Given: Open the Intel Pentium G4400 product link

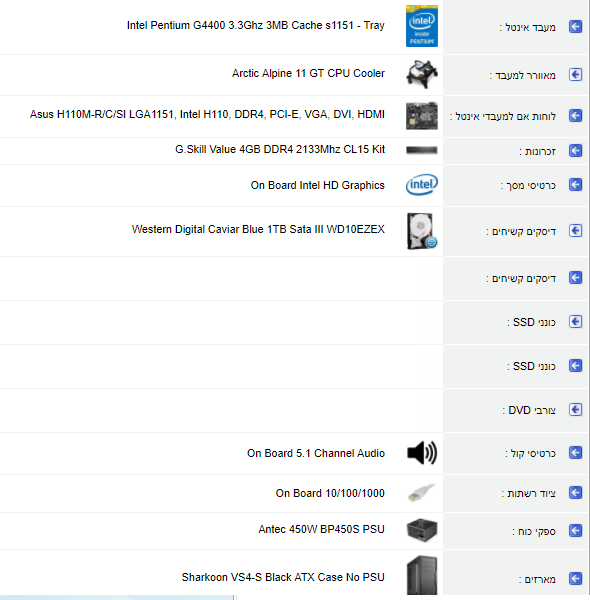Looking at the screenshot, I should click(256, 25).
